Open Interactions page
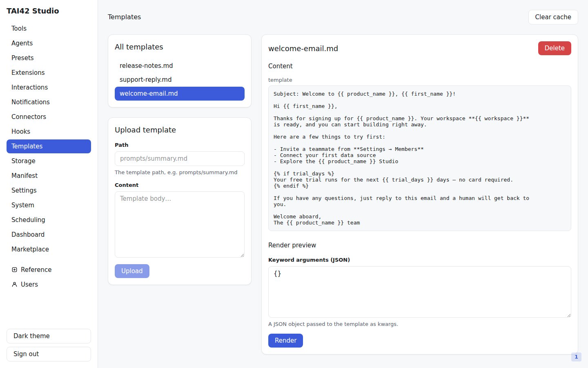Viewport: 588px width, 368px height. point(49,88)
